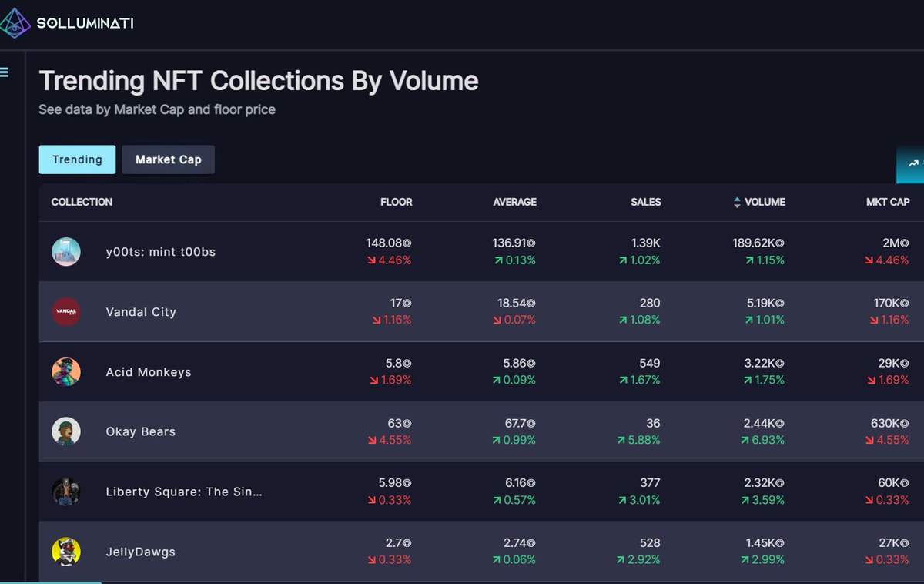Sort the table by AVERAGE column

pos(514,202)
